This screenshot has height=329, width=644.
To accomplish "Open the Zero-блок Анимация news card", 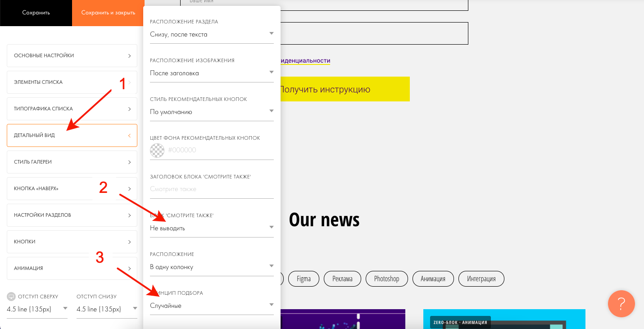I will pyautogui.click(x=504, y=319).
